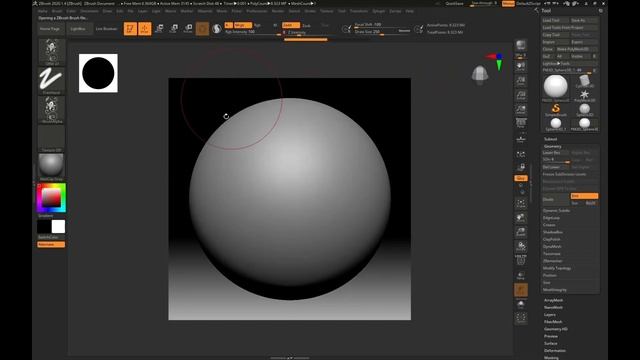Select the Move transform icon in top shelf
The width and height of the screenshot is (640, 360).
[x=159, y=29]
